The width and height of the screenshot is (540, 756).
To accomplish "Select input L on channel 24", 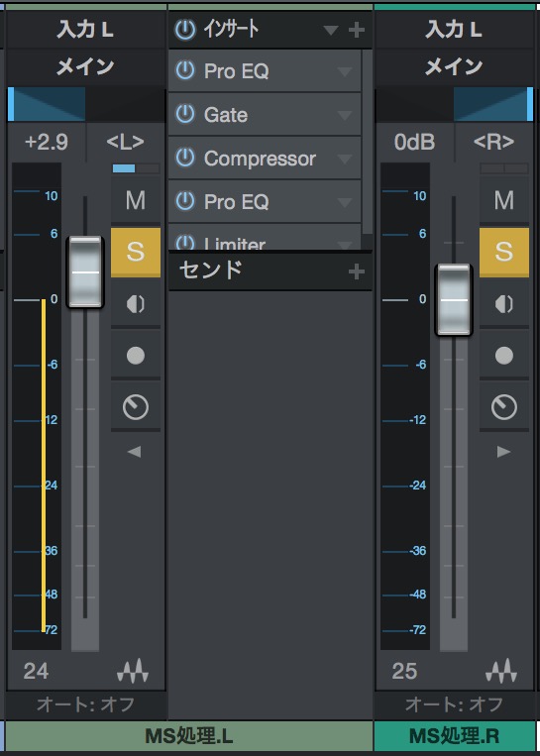I will click(x=86, y=30).
